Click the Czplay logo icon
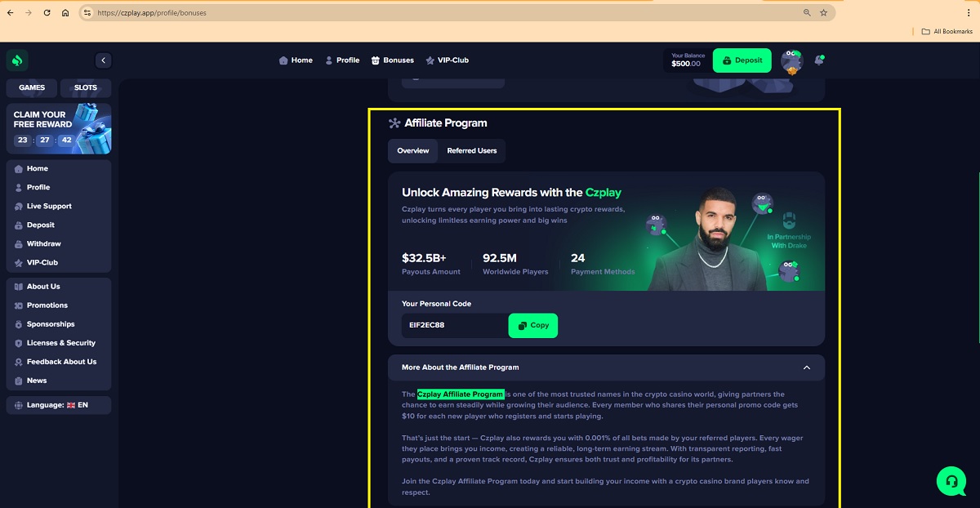This screenshot has height=508, width=980. point(18,60)
